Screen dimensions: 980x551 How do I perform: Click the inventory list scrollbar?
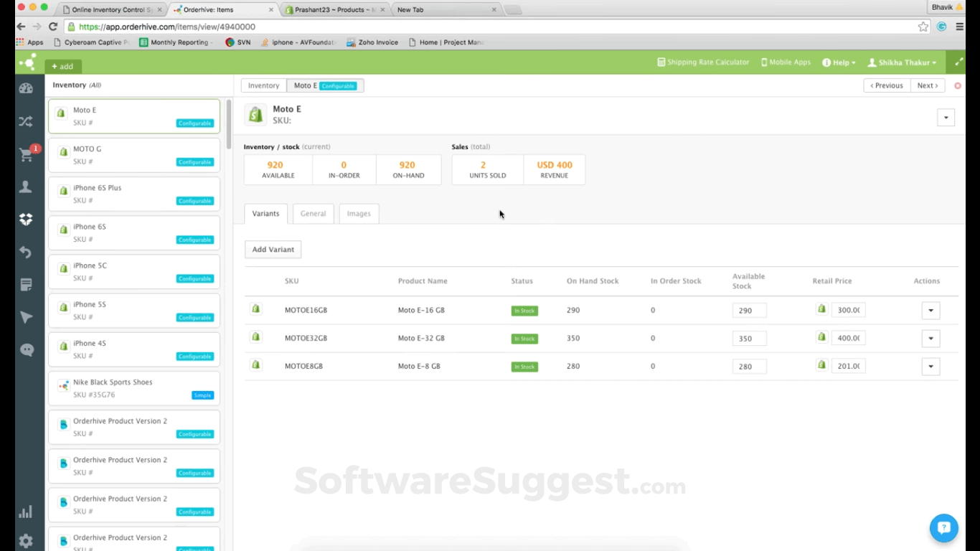[229, 123]
